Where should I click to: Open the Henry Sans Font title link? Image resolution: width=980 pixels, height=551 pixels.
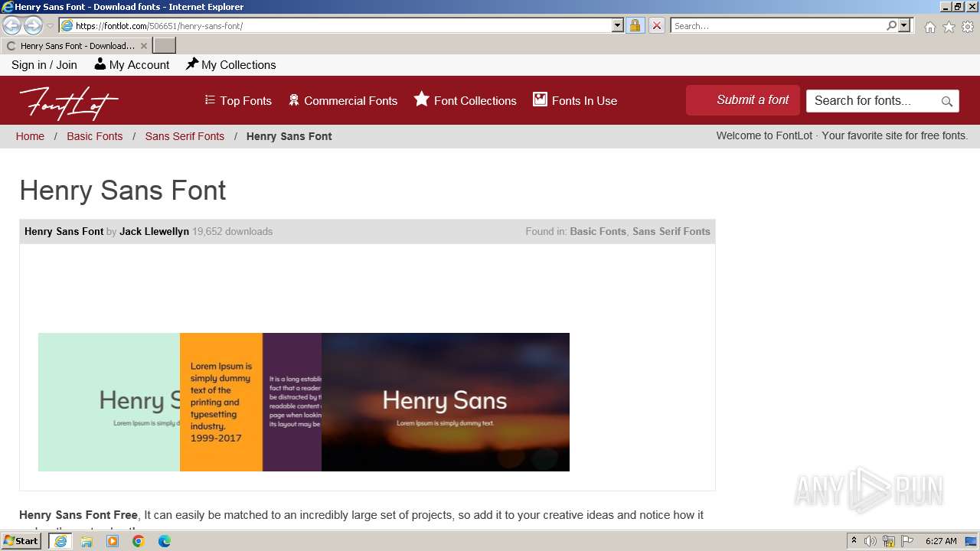(64, 231)
